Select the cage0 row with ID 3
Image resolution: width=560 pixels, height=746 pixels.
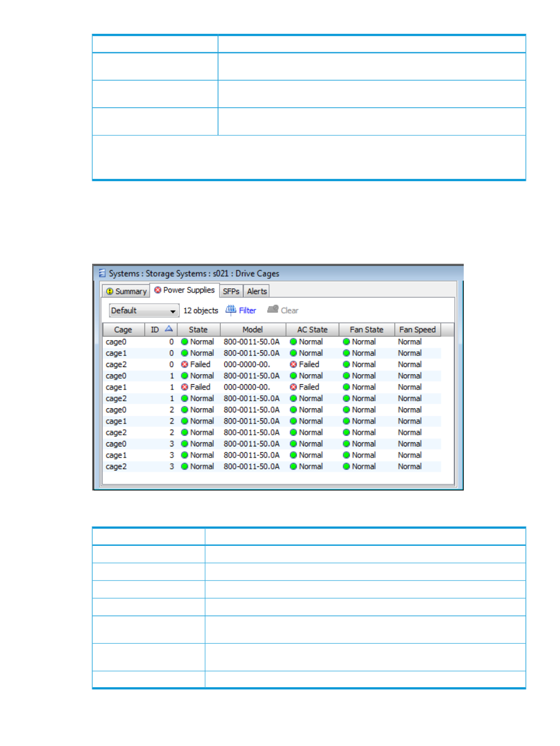click(x=272, y=444)
